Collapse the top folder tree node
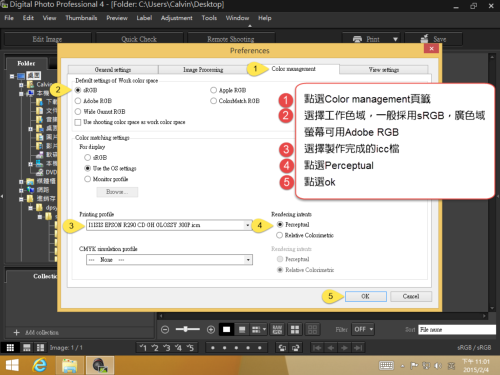Image resolution: width=500 pixels, height=375 pixels. click(12, 76)
